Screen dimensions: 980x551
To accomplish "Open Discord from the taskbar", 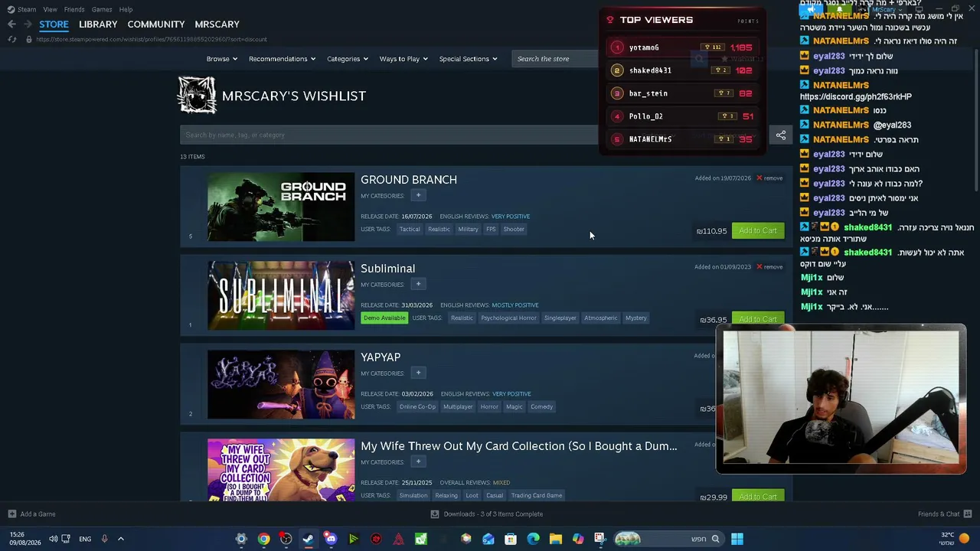I will click(331, 539).
